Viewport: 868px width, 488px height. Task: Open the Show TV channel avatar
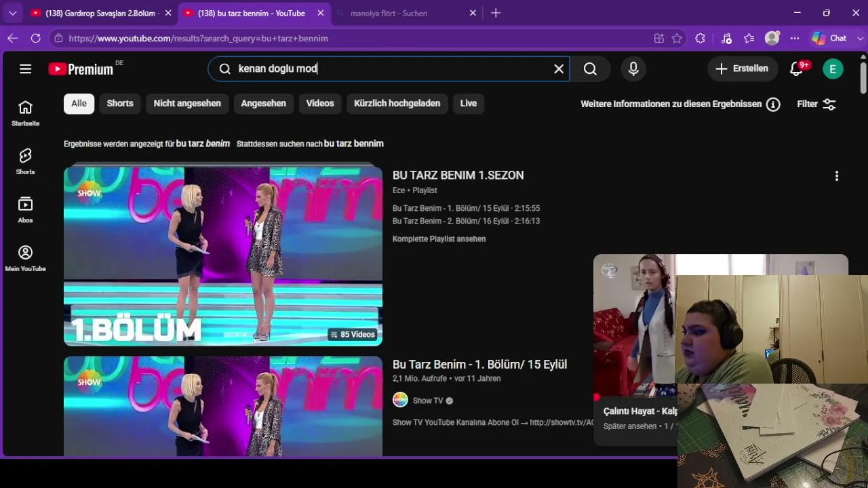pos(400,401)
